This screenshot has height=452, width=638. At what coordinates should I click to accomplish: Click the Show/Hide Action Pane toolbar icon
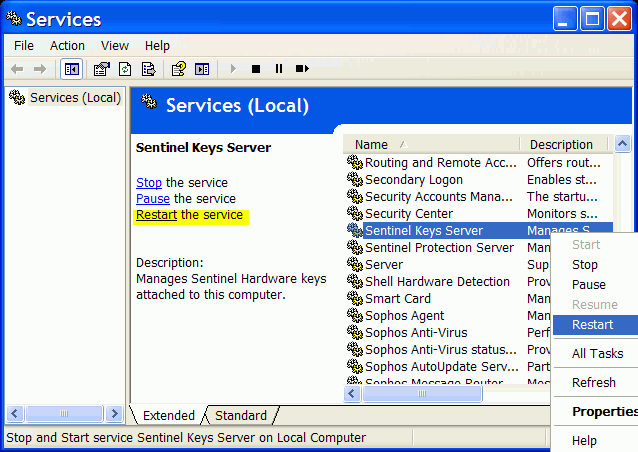coord(202,69)
